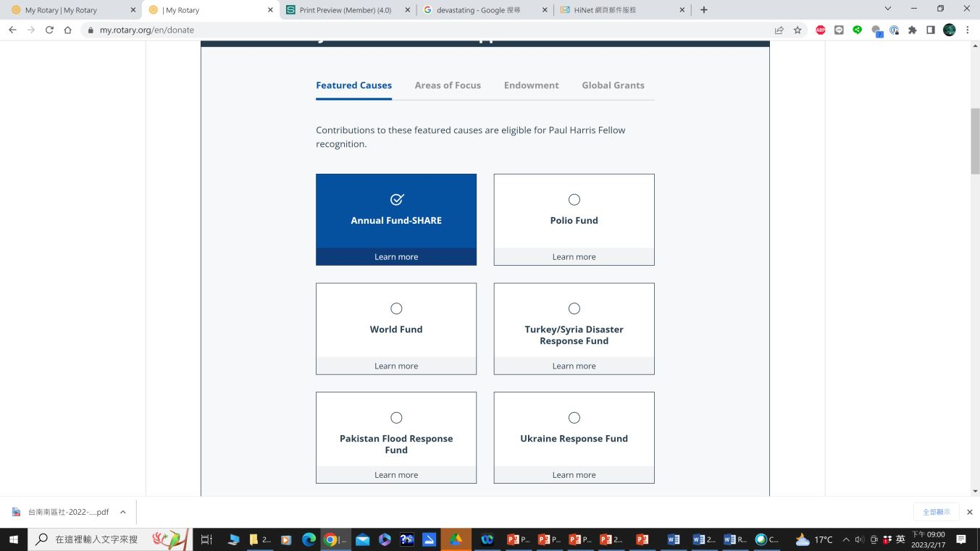Learn more about Polio Fund
980x551 pixels.
(574, 257)
